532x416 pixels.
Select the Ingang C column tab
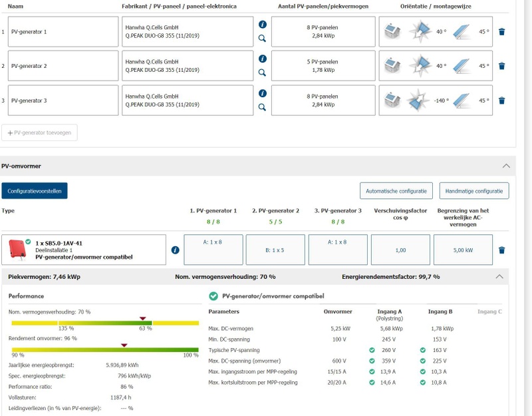click(490, 312)
